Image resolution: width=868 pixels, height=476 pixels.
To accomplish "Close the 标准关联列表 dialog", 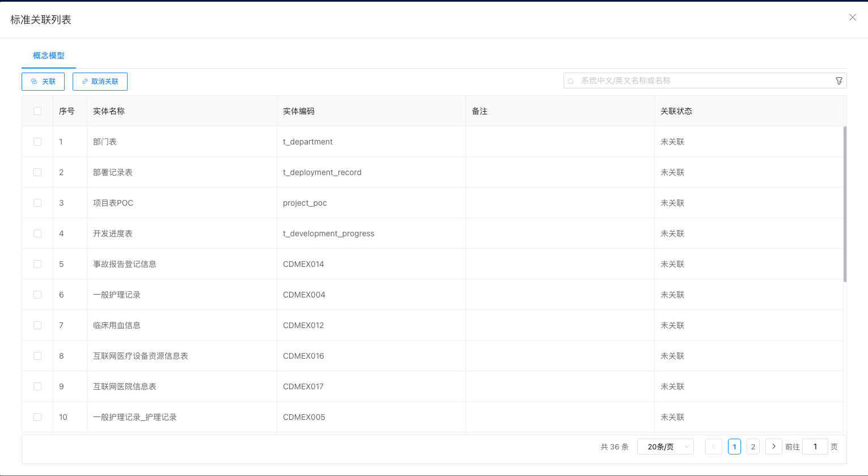I will pos(852,18).
